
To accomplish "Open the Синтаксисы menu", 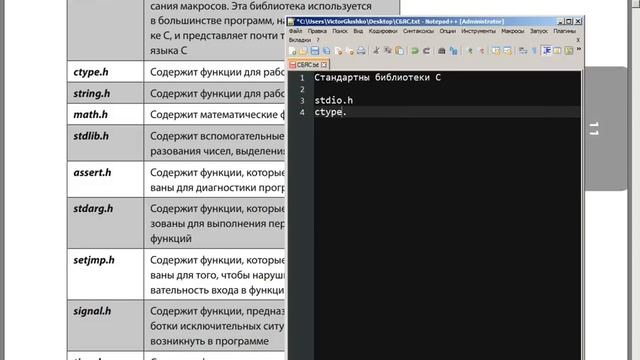I will 418,31.
